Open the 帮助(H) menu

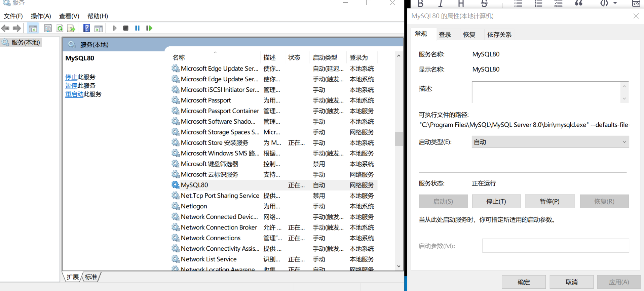point(98,16)
